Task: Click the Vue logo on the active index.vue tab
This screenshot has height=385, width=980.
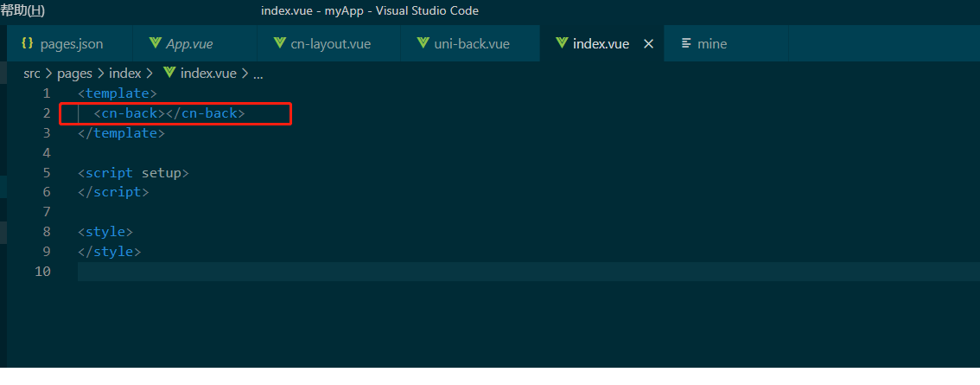Action: coord(562,43)
